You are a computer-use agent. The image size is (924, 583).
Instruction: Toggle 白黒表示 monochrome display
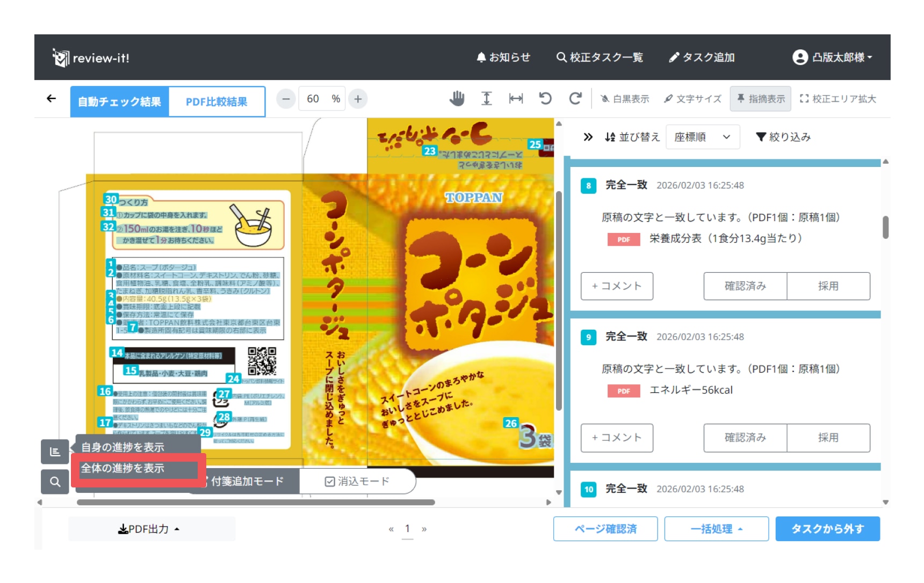[x=625, y=99]
